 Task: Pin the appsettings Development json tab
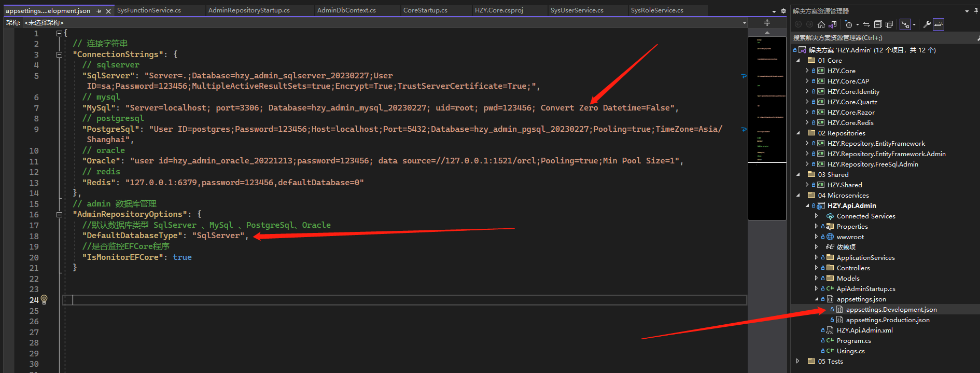tap(99, 11)
